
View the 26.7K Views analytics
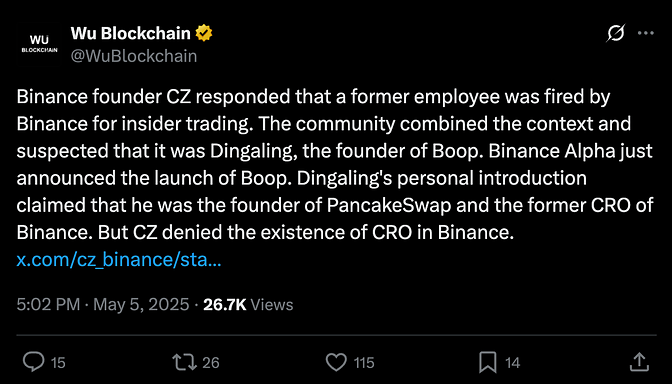click(248, 304)
